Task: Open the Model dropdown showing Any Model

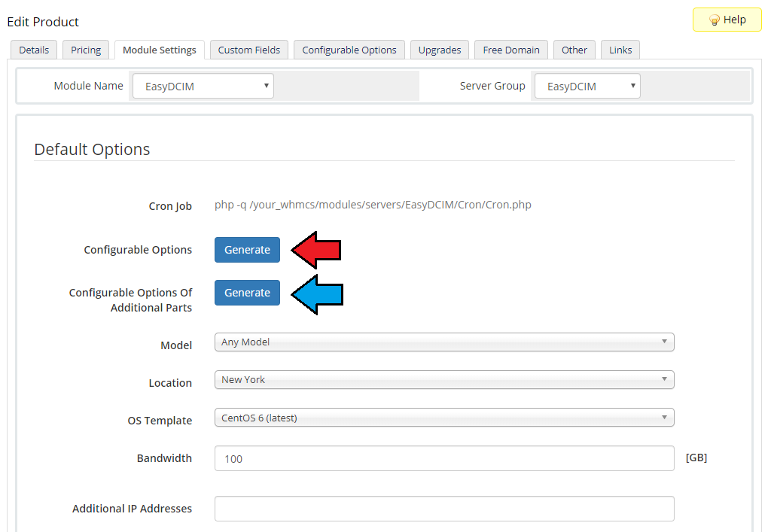Action: (444, 342)
